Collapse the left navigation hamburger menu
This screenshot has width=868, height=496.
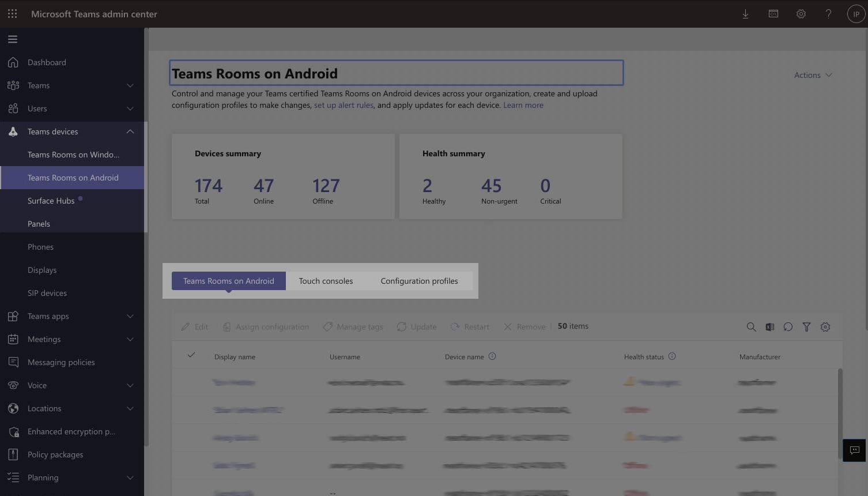pyautogui.click(x=13, y=39)
